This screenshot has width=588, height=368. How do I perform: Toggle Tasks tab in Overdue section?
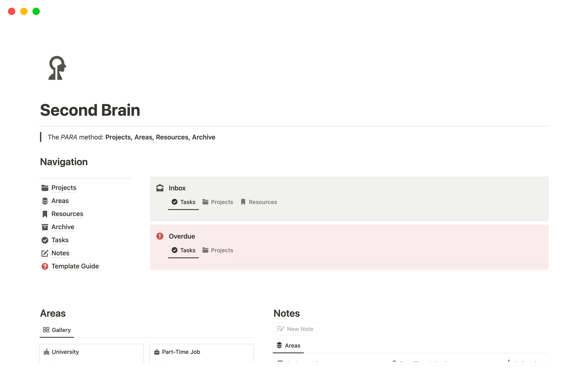click(x=184, y=250)
